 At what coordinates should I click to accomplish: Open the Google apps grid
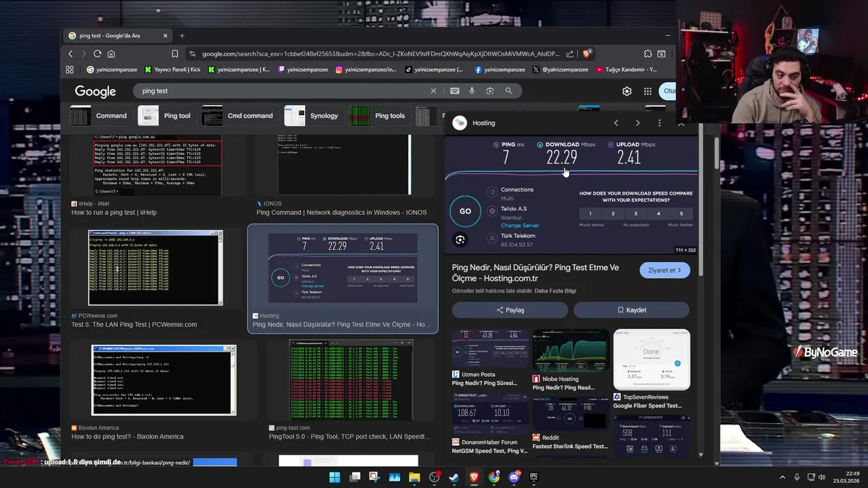click(x=648, y=91)
